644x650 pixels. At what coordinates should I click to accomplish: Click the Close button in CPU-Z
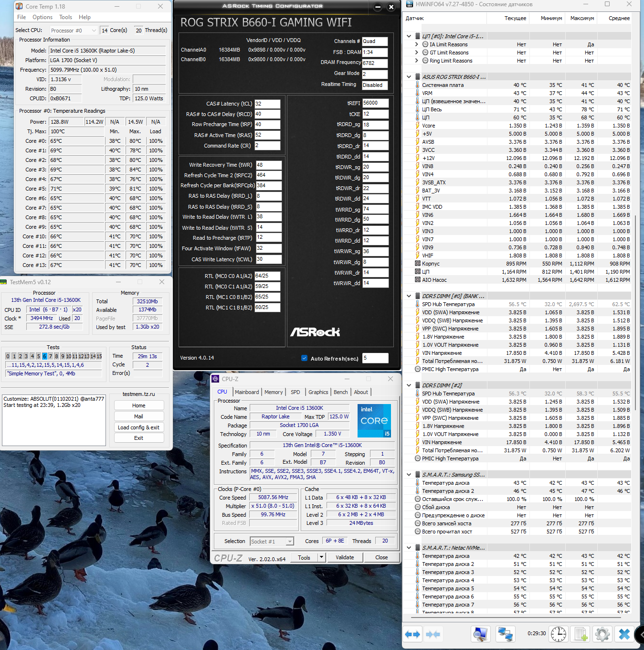381,557
